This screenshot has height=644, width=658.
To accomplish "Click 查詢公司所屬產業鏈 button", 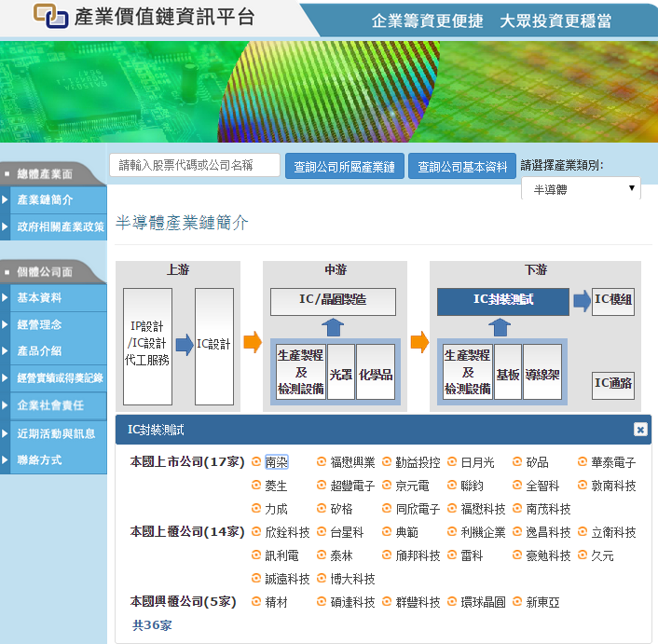I will click(x=345, y=167).
